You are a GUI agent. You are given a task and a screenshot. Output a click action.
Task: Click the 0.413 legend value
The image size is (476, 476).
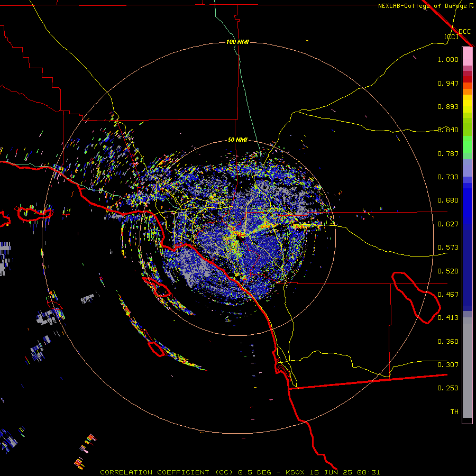[448, 318]
